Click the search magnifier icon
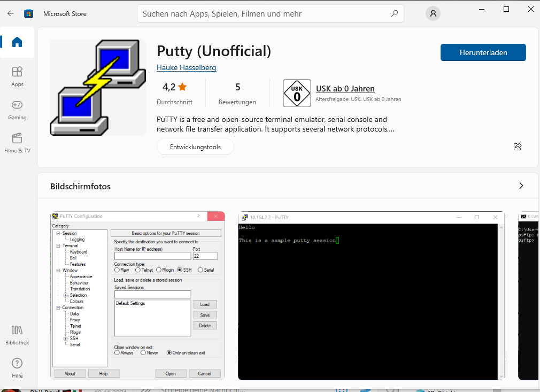 [395, 13]
